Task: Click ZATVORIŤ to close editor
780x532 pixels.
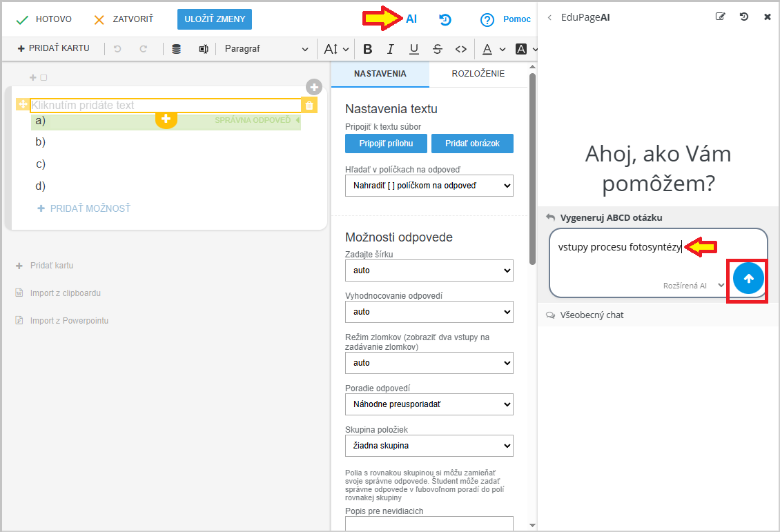Action: pyautogui.click(x=124, y=19)
